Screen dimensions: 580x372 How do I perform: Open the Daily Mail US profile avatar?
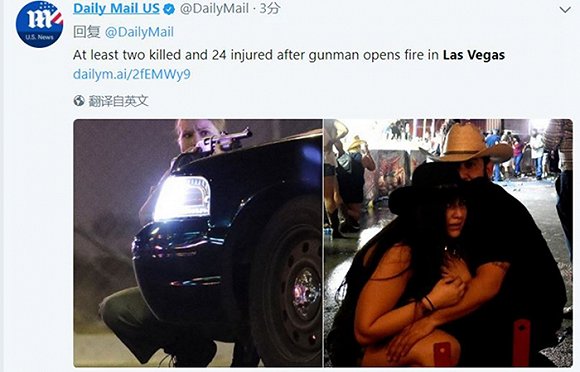[40, 24]
